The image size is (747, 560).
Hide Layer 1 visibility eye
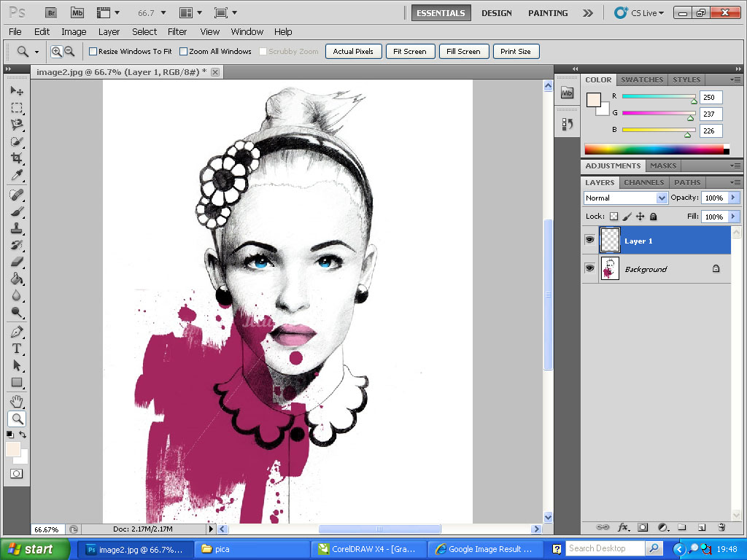589,239
